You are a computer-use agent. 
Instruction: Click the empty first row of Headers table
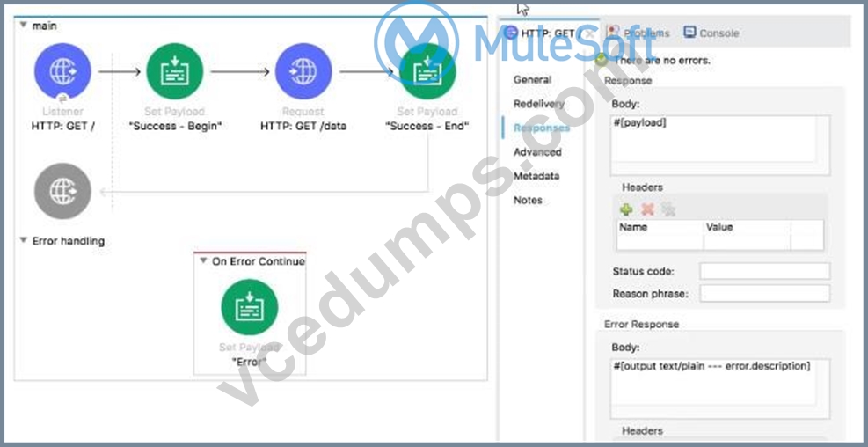[x=719, y=241]
